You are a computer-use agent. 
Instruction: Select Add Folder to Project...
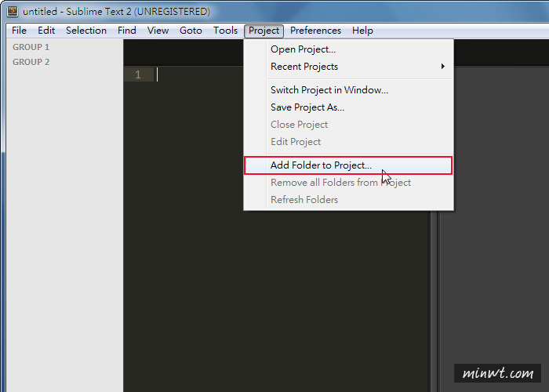pos(348,165)
